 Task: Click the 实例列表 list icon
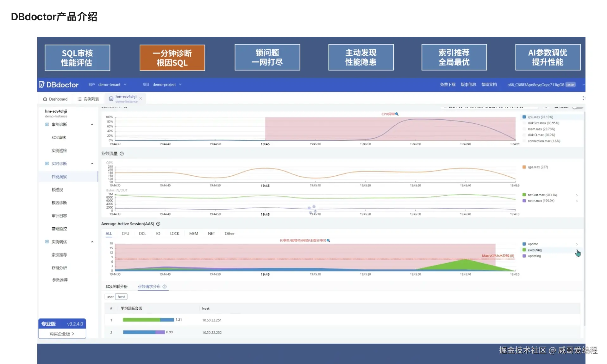tap(79, 99)
